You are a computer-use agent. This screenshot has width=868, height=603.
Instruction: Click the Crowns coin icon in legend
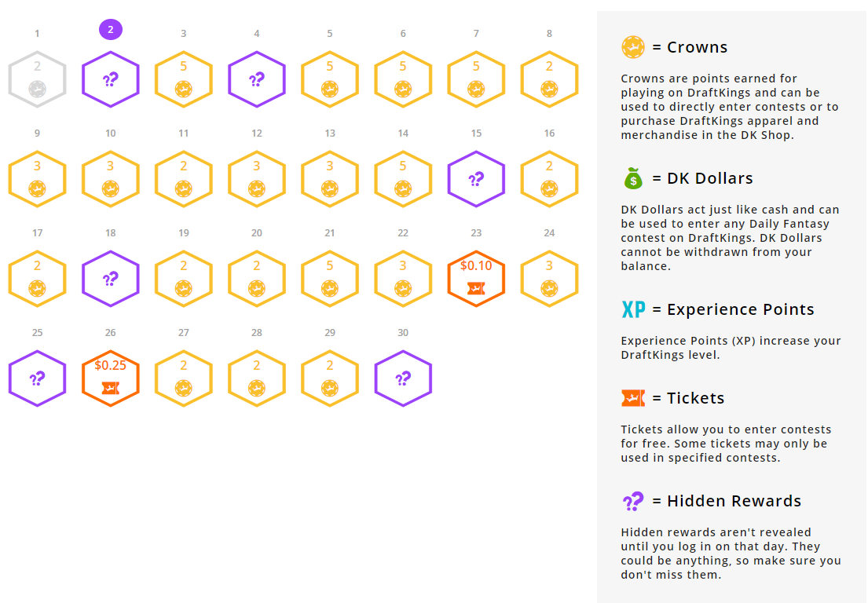[x=632, y=47]
